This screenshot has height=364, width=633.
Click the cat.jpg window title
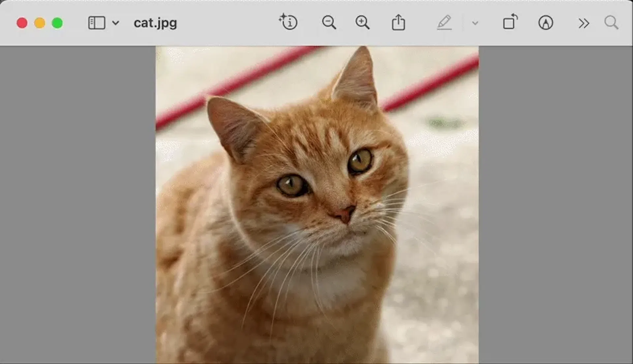(x=155, y=23)
